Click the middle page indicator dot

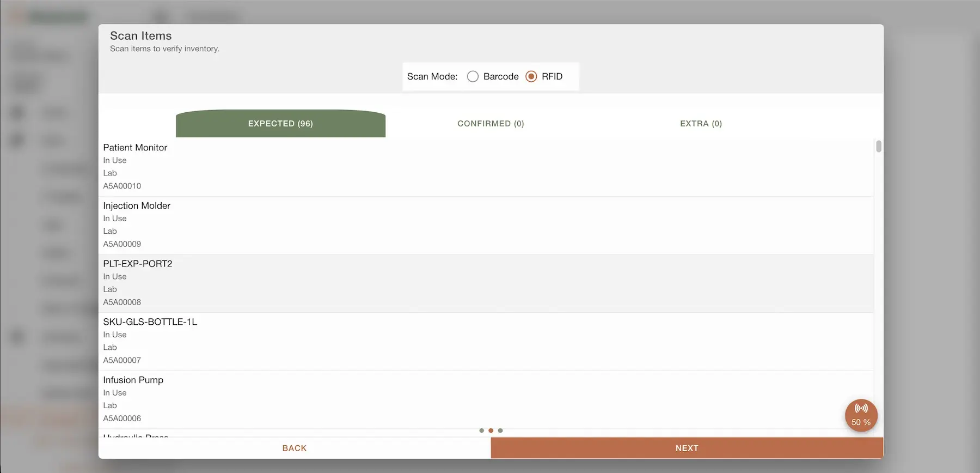pos(491,430)
